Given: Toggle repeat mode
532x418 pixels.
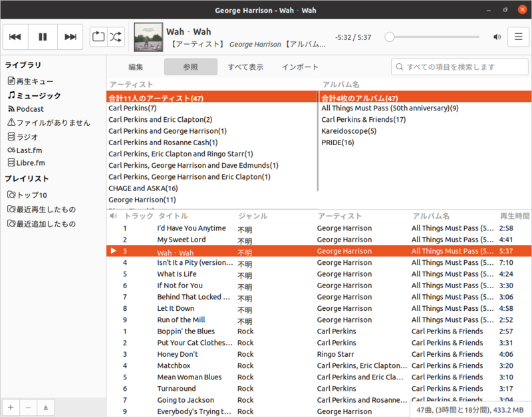Looking at the screenshot, I should pyautogui.click(x=98, y=37).
